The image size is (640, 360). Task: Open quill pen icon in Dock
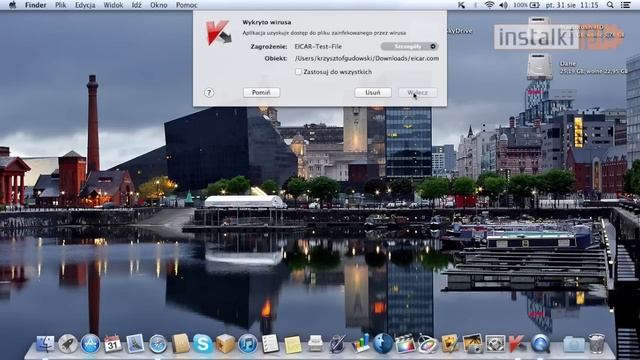(338, 344)
